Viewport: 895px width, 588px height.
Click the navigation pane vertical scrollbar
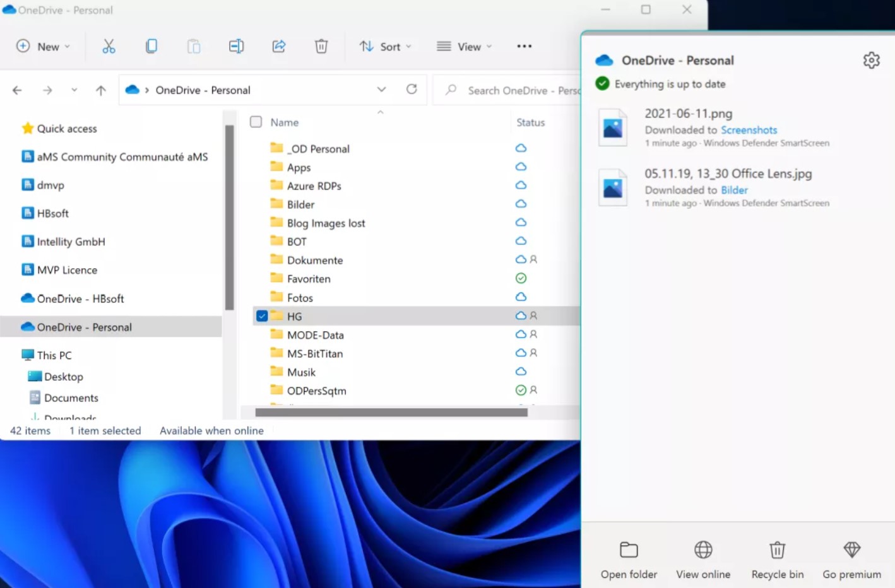click(229, 216)
